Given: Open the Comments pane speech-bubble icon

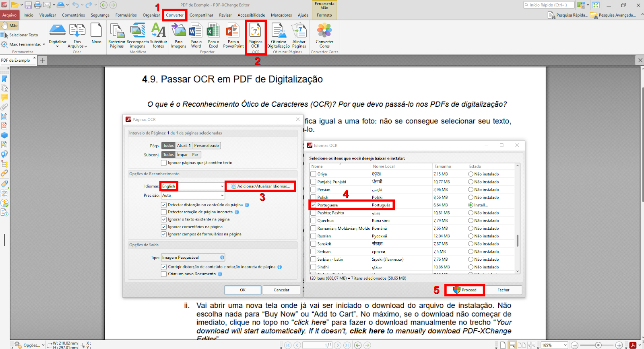Looking at the screenshot, I should (x=4, y=98).
